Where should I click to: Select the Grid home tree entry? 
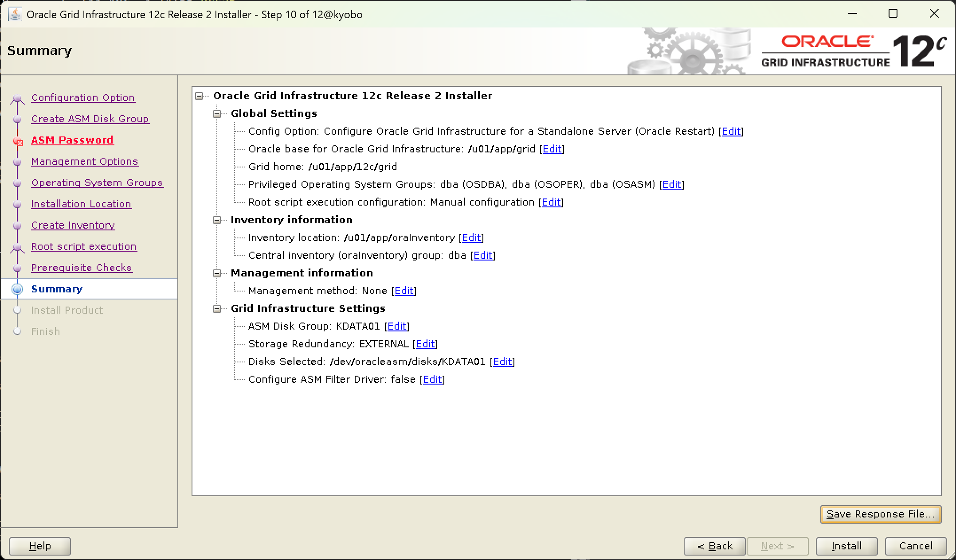pyautogui.click(x=322, y=167)
